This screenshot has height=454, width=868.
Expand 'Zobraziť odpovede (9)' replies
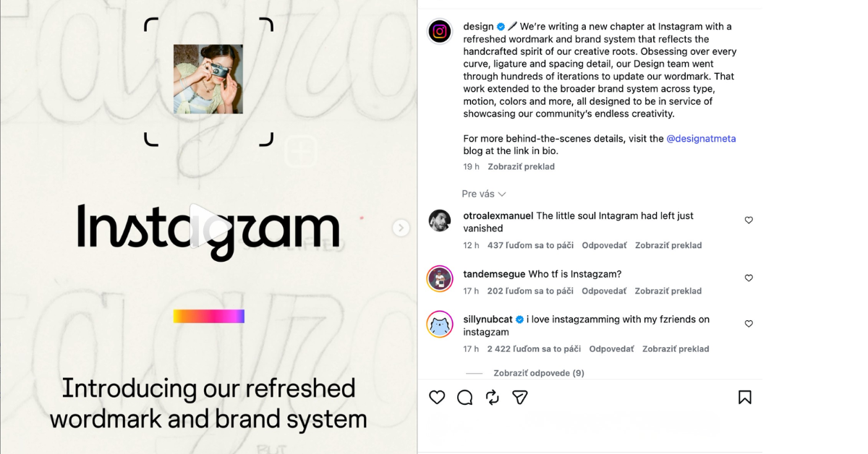[539, 373]
